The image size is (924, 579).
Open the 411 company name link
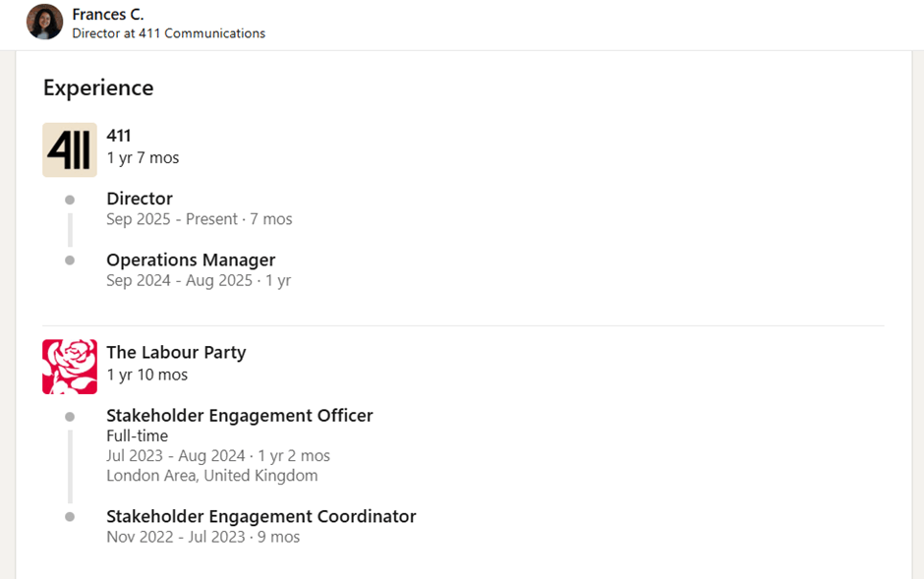click(x=119, y=136)
